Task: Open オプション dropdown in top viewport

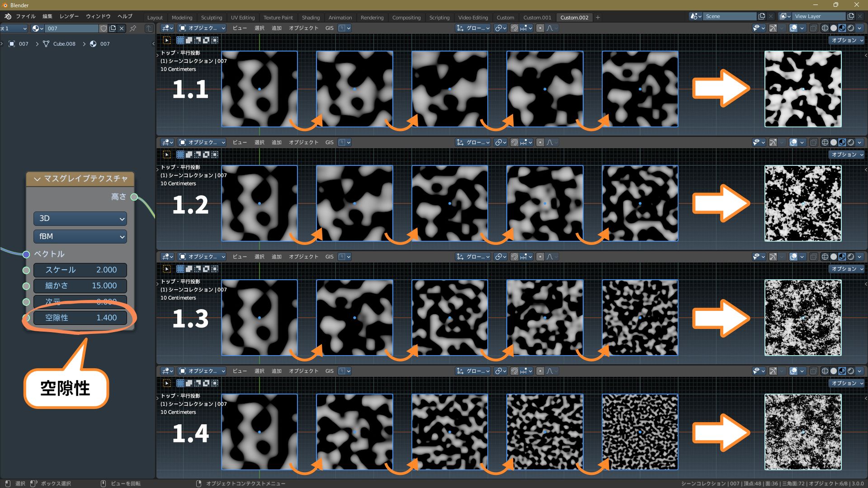Action: 847,40
